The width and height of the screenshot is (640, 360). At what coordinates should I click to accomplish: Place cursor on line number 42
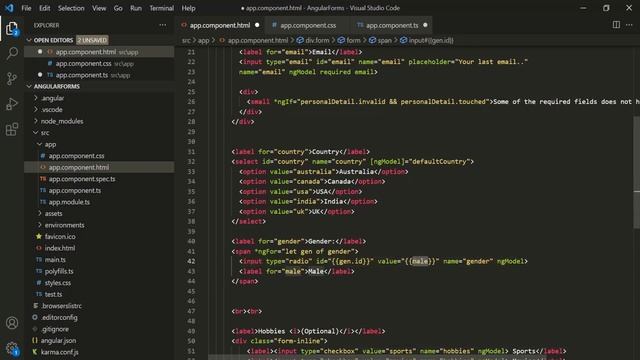tap(191, 261)
